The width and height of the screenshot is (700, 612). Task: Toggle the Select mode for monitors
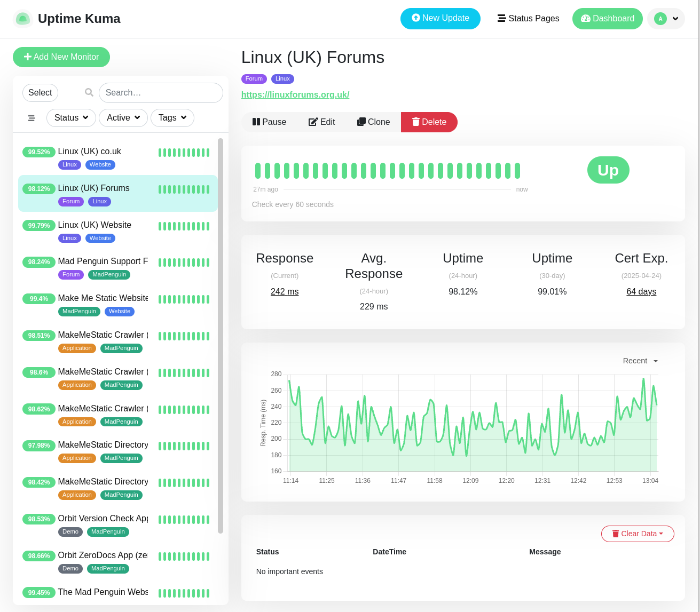coord(40,93)
